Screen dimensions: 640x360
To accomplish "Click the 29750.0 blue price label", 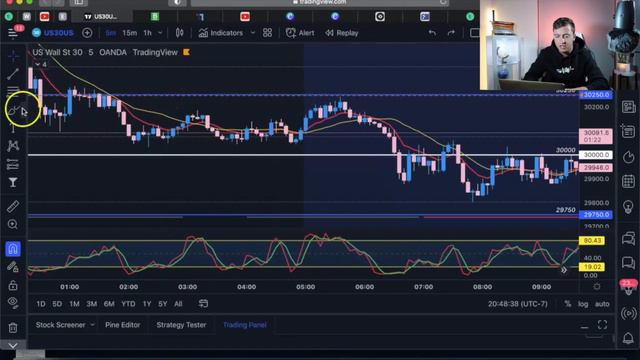I will coord(596,215).
